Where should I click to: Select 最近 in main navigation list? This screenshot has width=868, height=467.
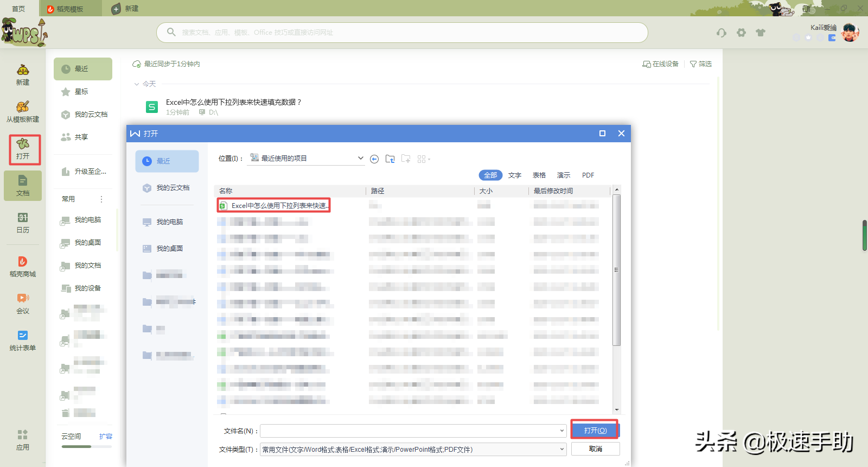tap(83, 69)
